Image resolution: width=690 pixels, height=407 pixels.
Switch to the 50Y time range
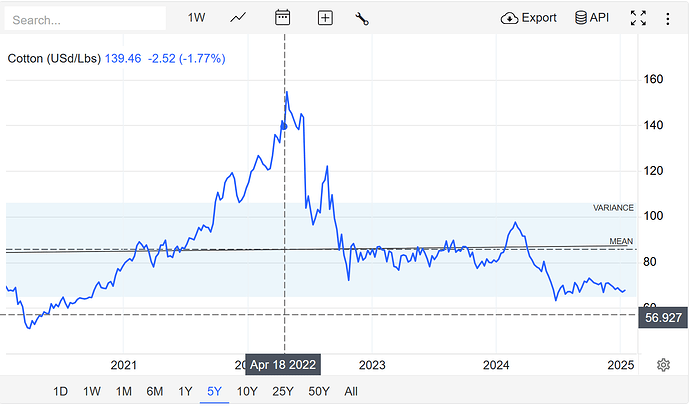tap(319, 391)
